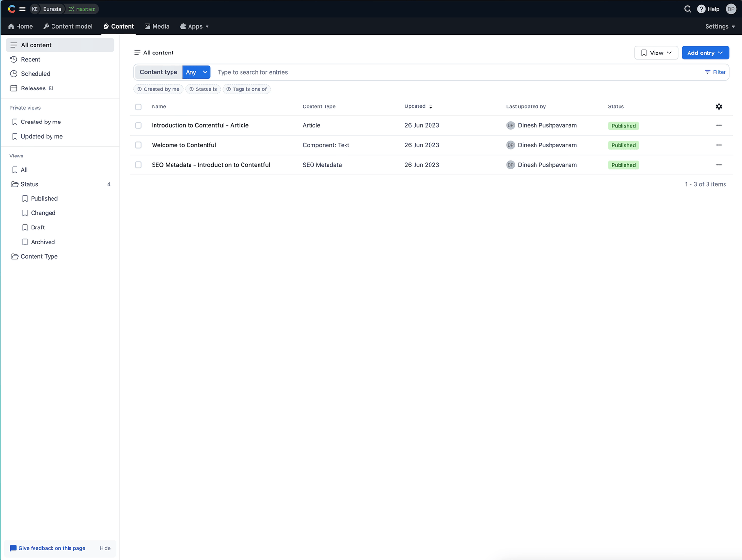Open the Settings dropdown menu

click(x=720, y=27)
